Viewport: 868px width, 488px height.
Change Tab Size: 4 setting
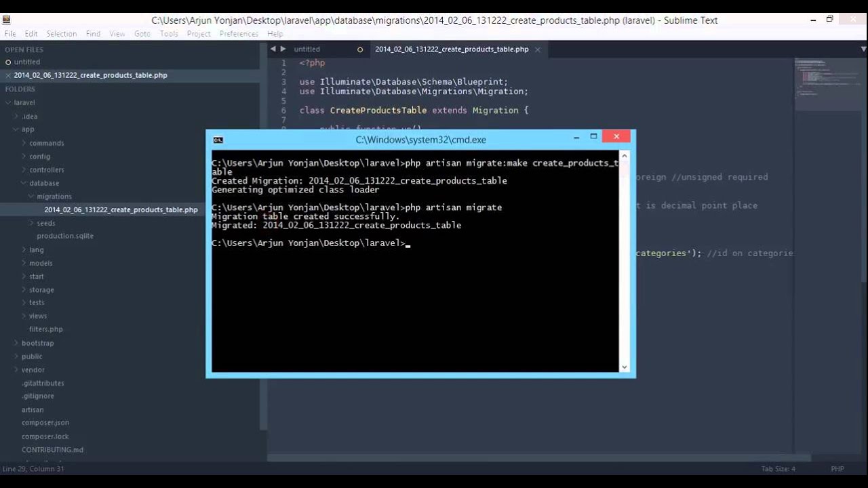778,468
